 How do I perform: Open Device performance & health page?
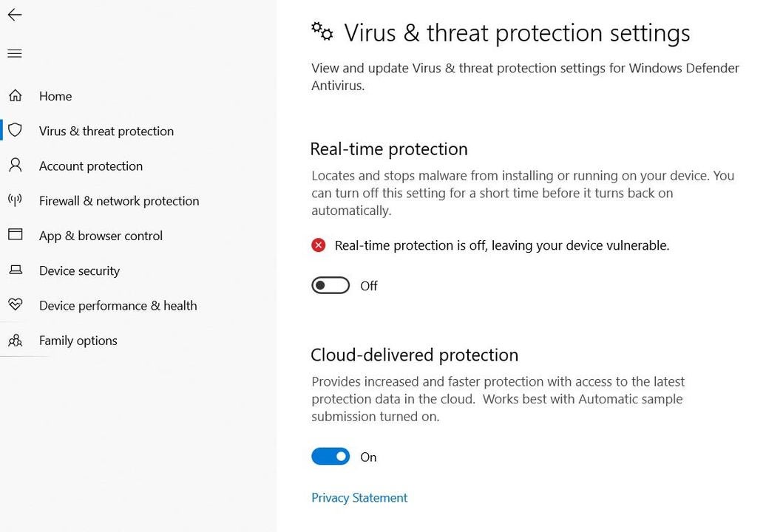click(x=118, y=306)
